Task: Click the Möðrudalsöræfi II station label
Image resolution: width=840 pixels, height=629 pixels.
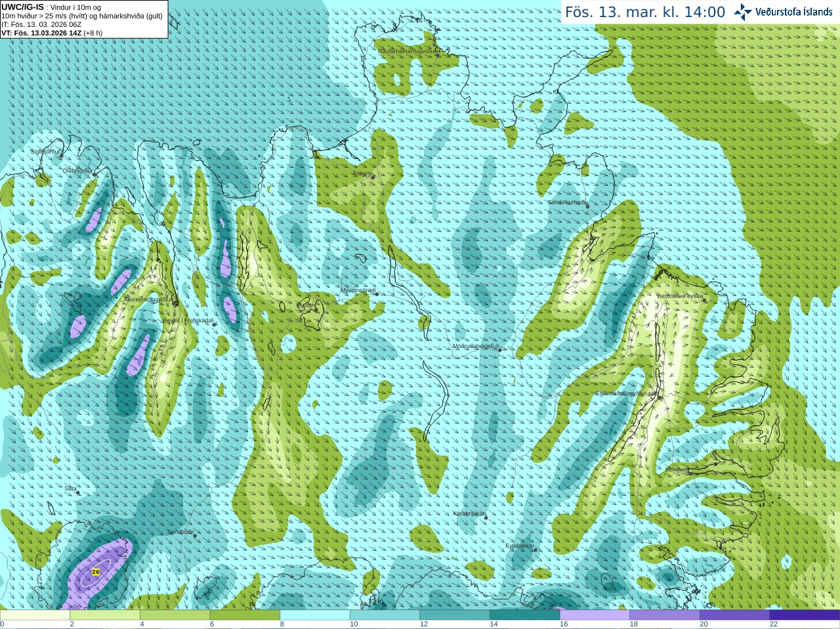Action: (476, 346)
